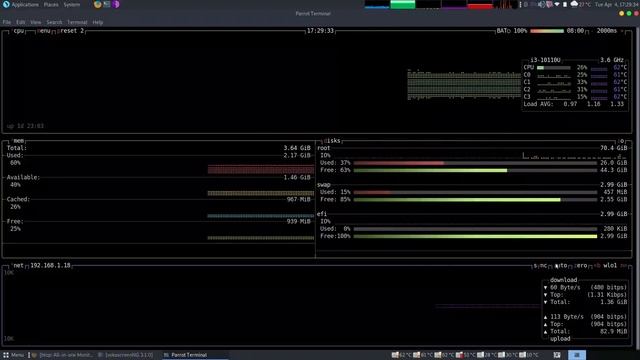Screen dimensions: 640x360
Task: Select the highlighted blue workspace in switcher
Action: (x=577, y=355)
